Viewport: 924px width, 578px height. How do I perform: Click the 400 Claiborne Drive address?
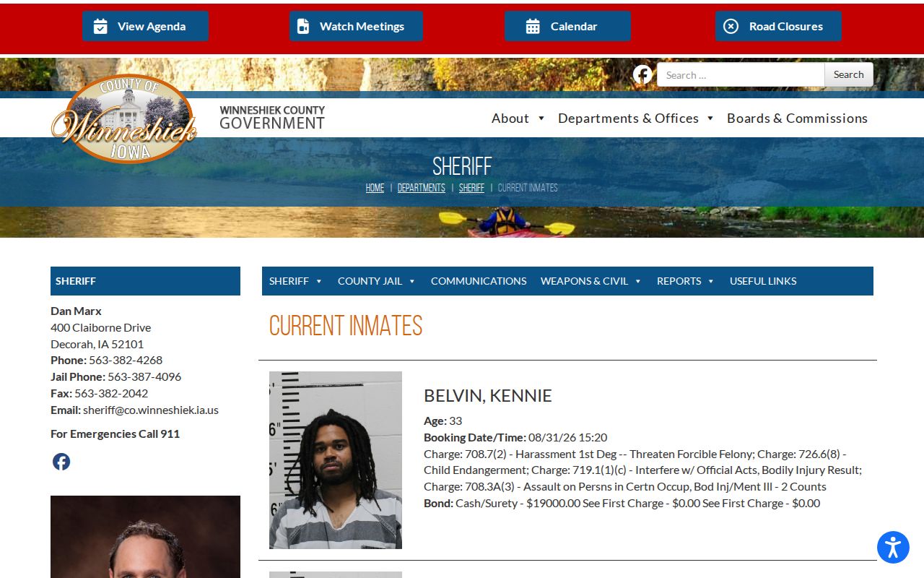101,327
